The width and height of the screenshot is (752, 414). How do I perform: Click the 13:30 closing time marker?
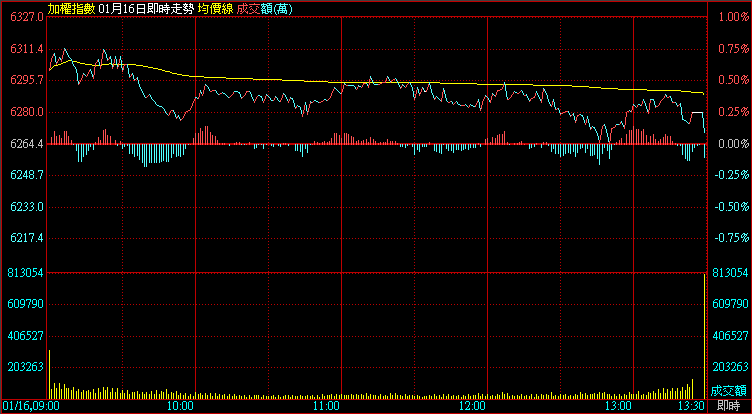pyautogui.click(x=691, y=406)
